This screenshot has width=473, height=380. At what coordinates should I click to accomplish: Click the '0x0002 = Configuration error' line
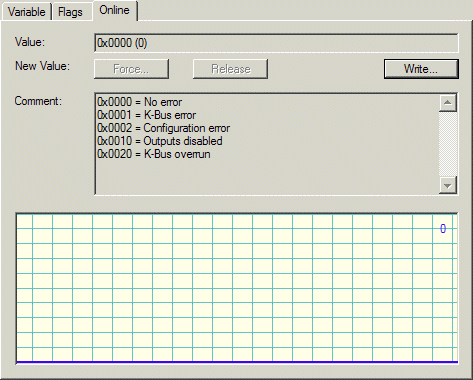pos(163,128)
